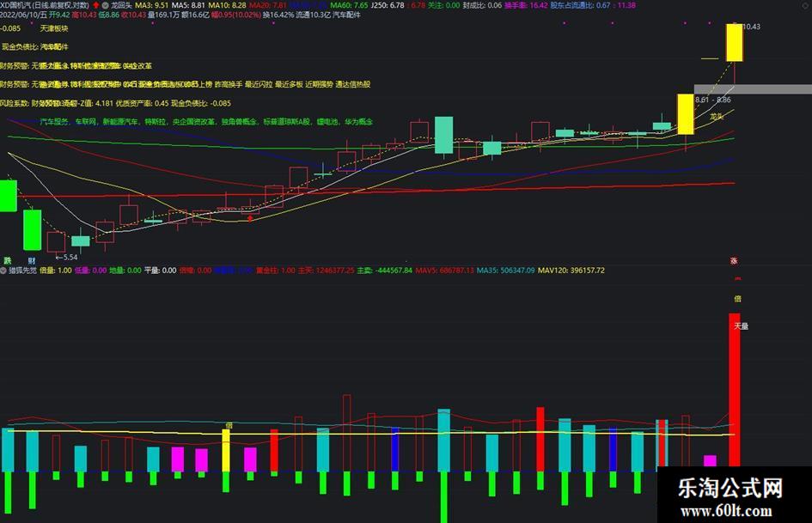Click the MA60: 7.65 value
Viewport: 812px width, 523px height.
pos(349,5)
